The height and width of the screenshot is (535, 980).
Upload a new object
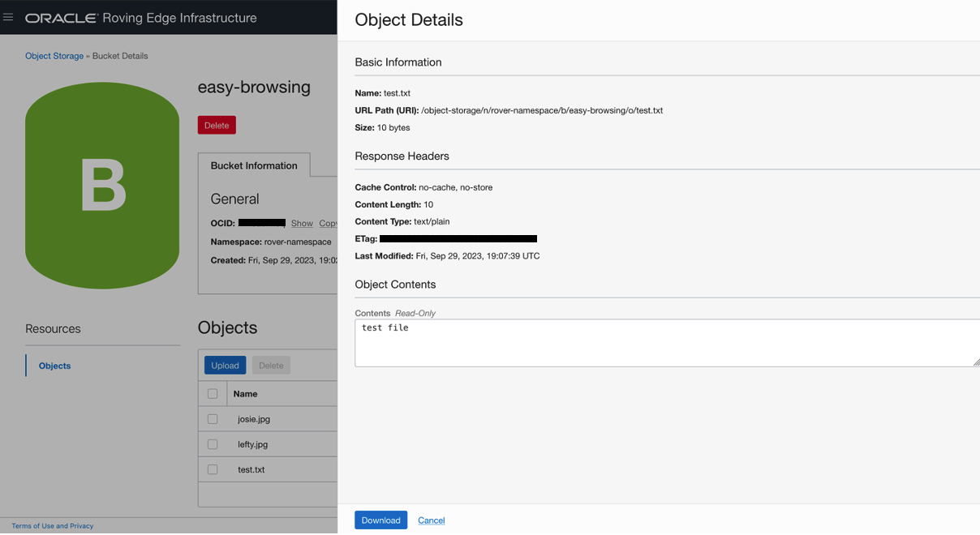225,365
